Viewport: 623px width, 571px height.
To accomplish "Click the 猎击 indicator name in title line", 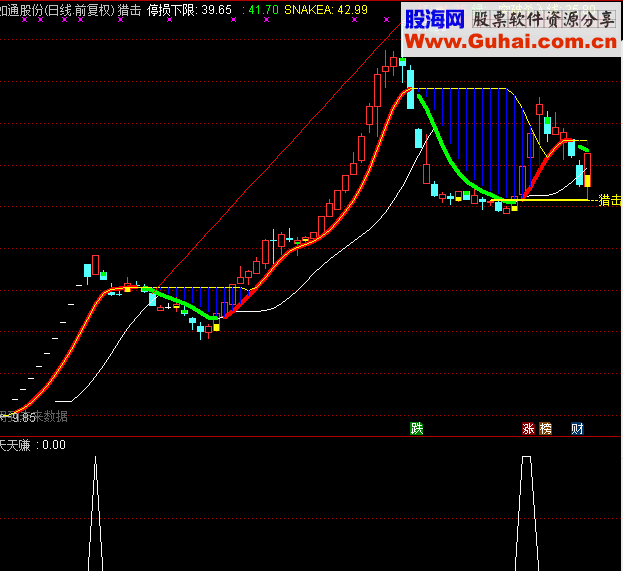I will click(x=130, y=10).
